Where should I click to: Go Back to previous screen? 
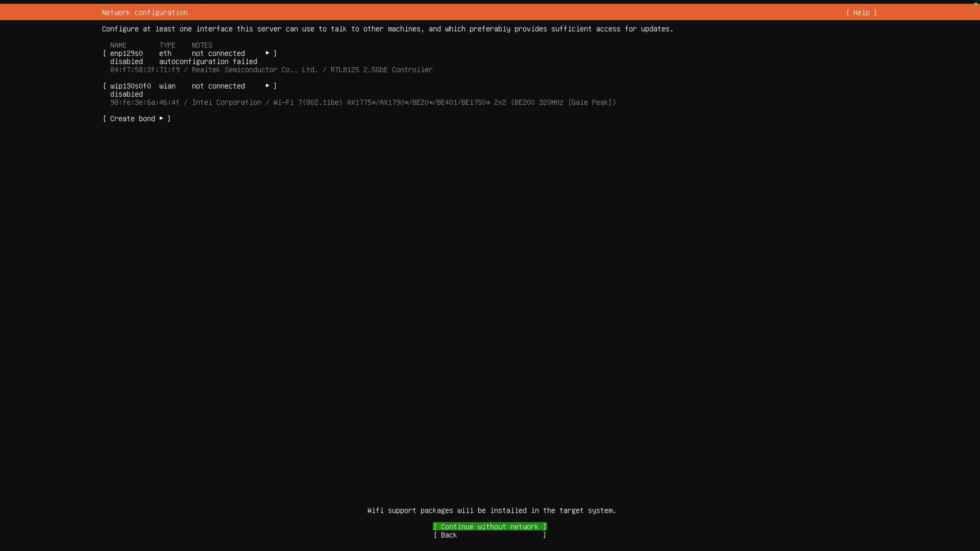pyautogui.click(x=490, y=535)
